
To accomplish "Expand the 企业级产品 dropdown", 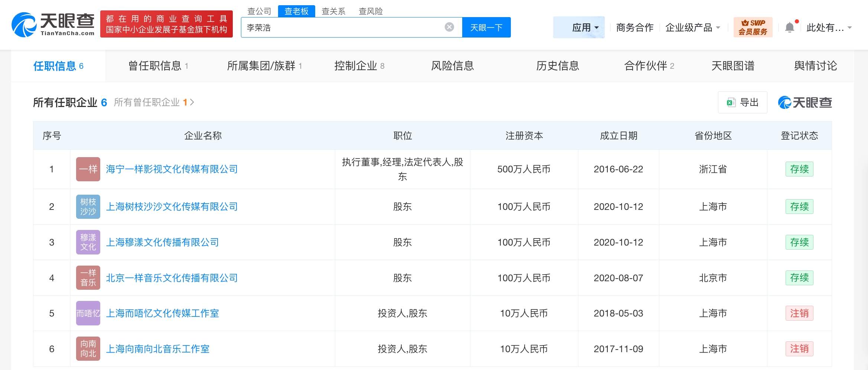I will (693, 27).
